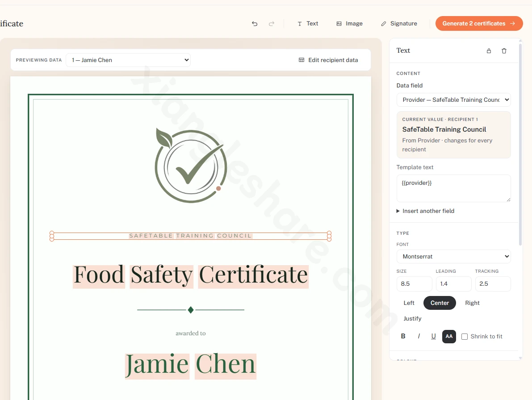Undo the last change
Viewport: 532px width, 400px height.
[x=255, y=23]
